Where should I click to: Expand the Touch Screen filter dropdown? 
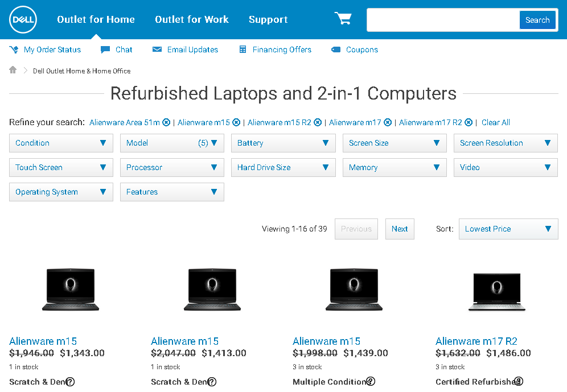click(x=61, y=168)
